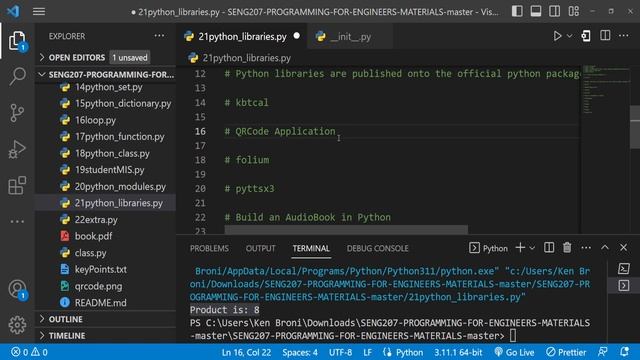Split the terminal

[x=549, y=248]
